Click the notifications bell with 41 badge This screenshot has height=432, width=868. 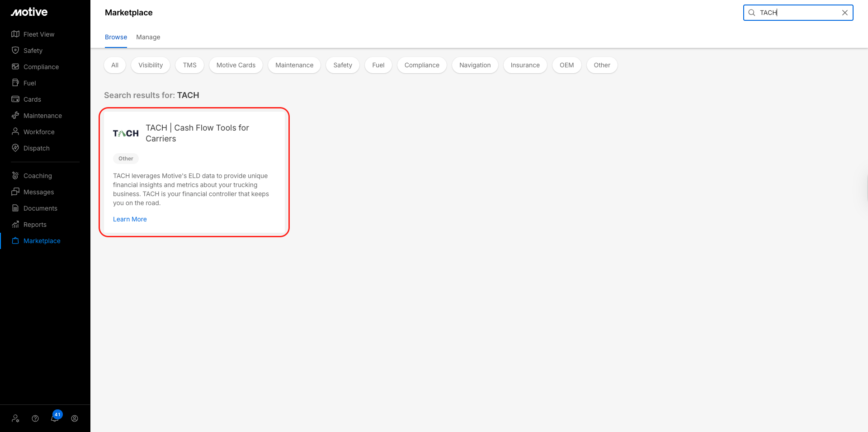[x=55, y=418]
